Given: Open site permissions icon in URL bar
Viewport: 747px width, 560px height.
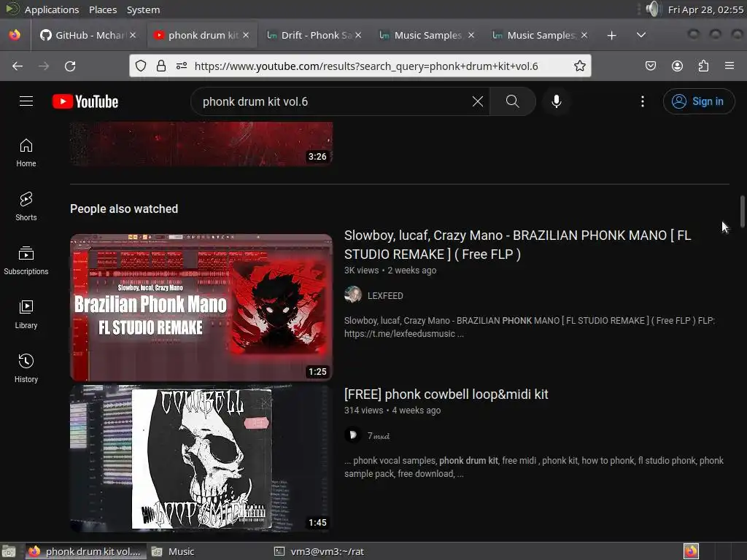Looking at the screenshot, I should pos(182,66).
